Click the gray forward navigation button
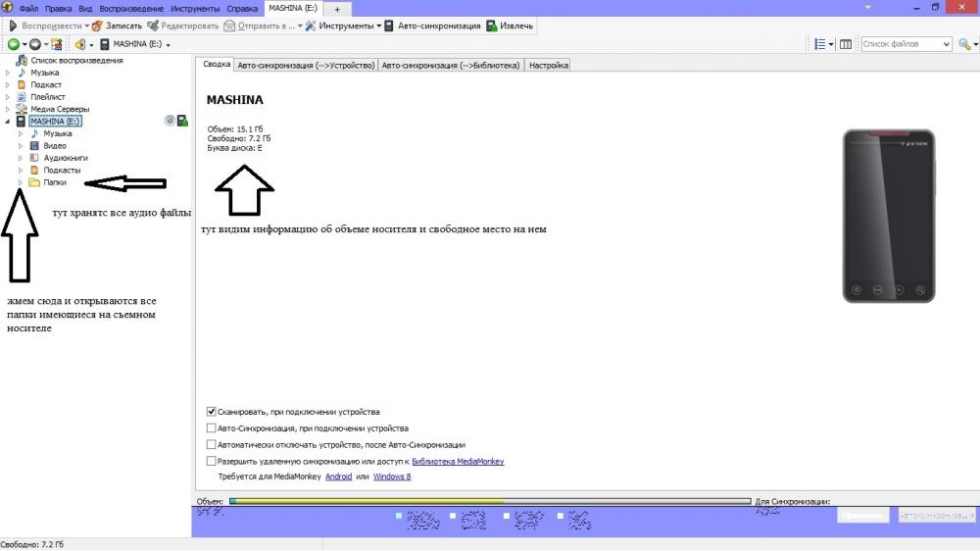980x551 pixels. click(x=35, y=44)
